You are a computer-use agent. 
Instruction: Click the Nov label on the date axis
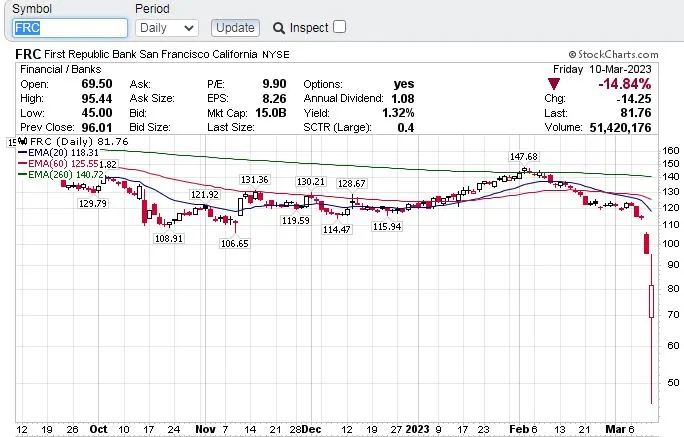click(x=205, y=429)
